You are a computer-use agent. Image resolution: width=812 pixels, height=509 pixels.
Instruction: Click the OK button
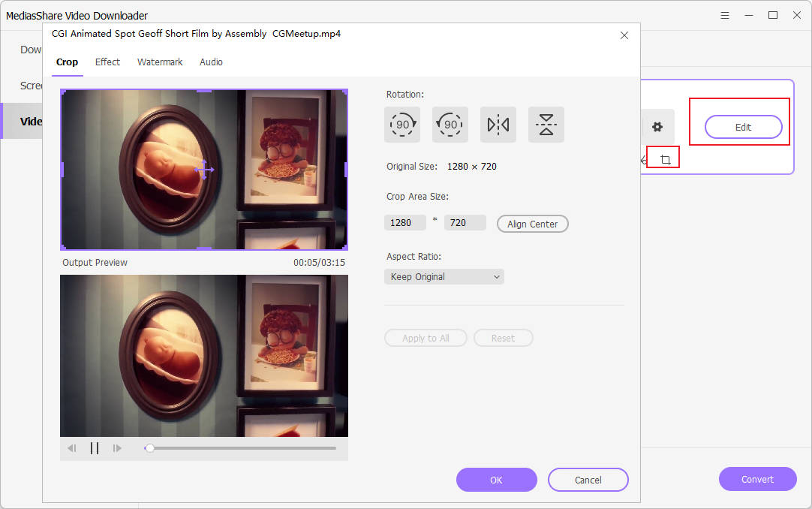click(x=496, y=480)
